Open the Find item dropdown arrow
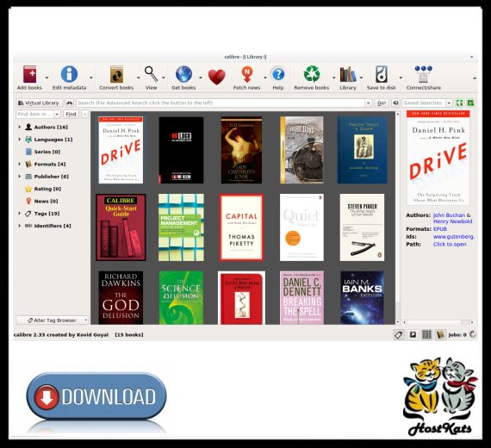491x448 pixels. 57,115
